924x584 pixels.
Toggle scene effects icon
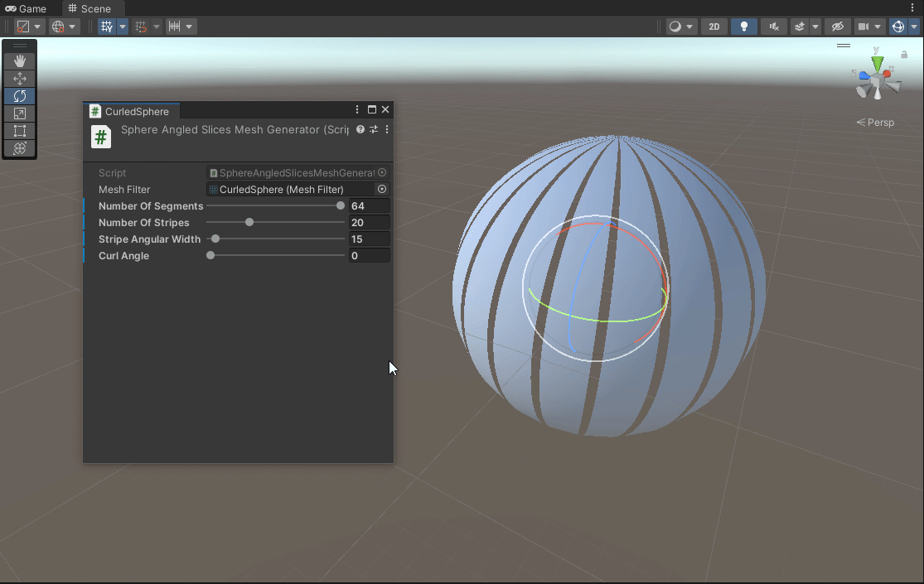pos(799,27)
